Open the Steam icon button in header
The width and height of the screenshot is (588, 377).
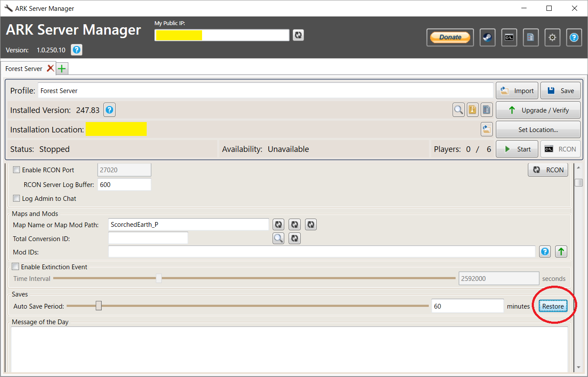(x=488, y=38)
